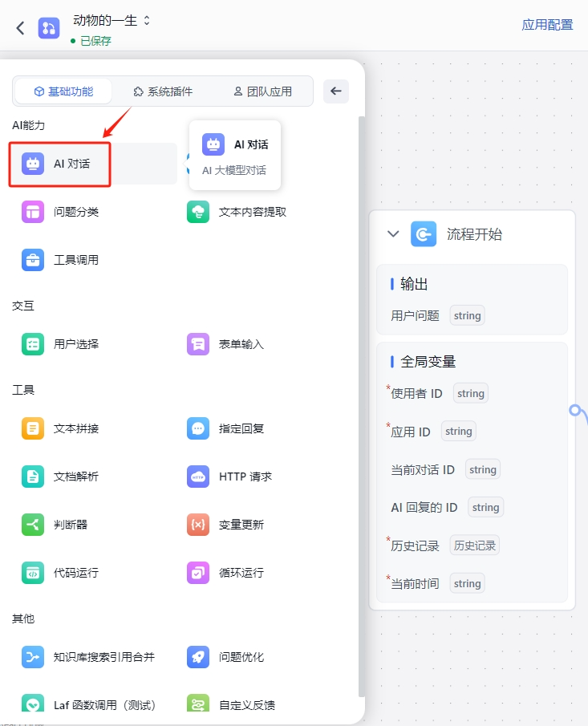The width and height of the screenshot is (588, 726).
Task: Click the 历史记录 type tag
Action: click(x=475, y=546)
